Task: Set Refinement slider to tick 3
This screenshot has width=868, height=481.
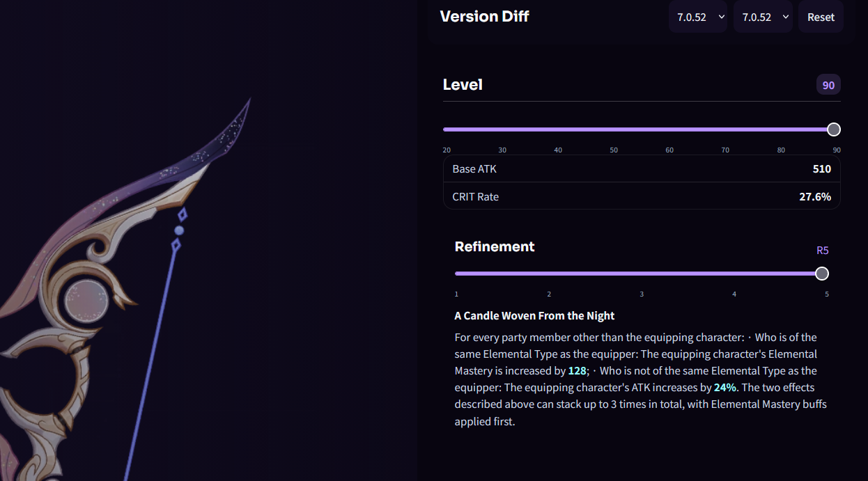Action: point(642,274)
